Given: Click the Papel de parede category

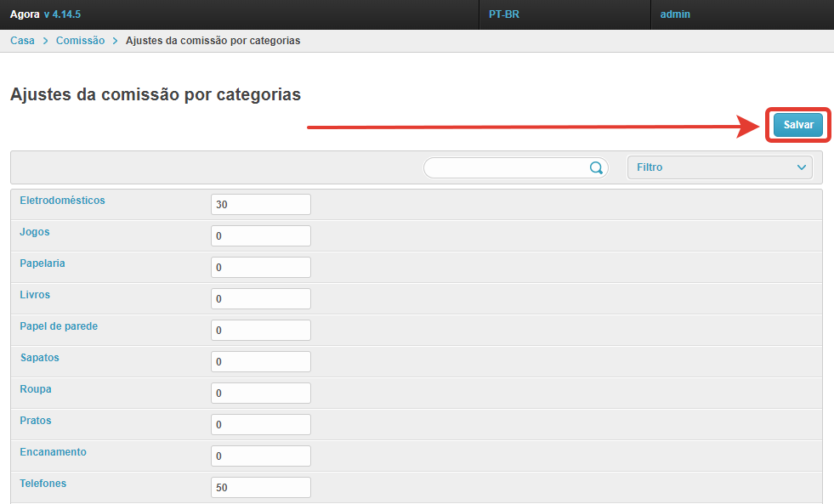Looking at the screenshot, I should (59, 326).
